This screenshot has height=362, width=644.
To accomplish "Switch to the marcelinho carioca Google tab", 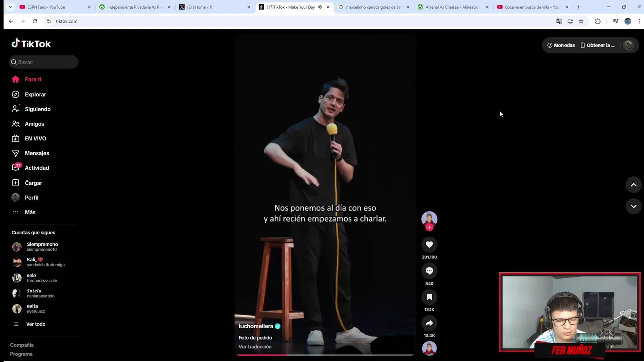I will (x=374, y=7).
